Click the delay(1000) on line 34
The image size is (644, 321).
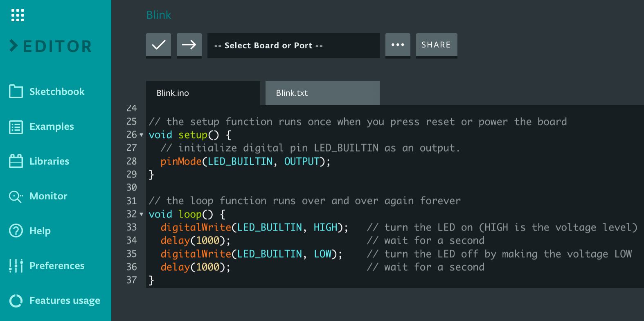(x=196, y=240)
